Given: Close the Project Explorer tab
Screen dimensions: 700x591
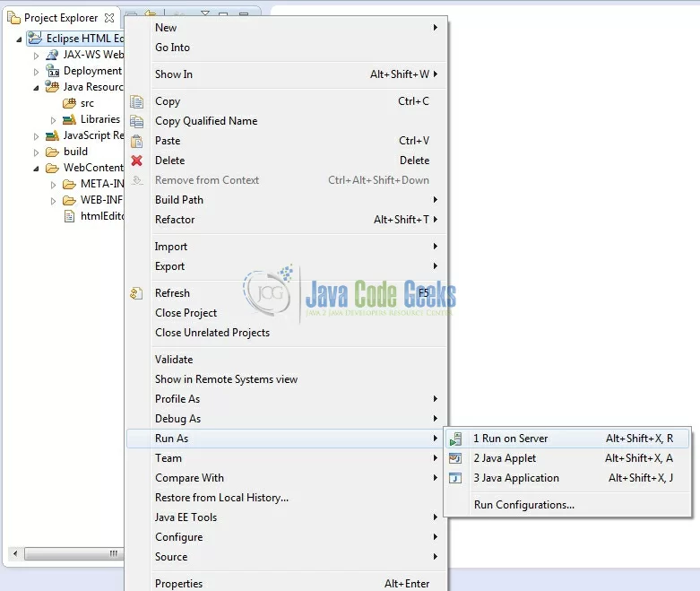Looking at the screenshot, I should coord(109,18).
